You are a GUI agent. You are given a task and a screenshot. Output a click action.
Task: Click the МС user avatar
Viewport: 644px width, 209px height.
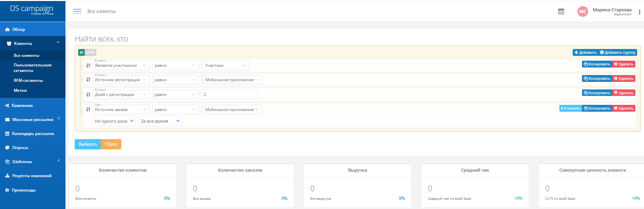583,11
